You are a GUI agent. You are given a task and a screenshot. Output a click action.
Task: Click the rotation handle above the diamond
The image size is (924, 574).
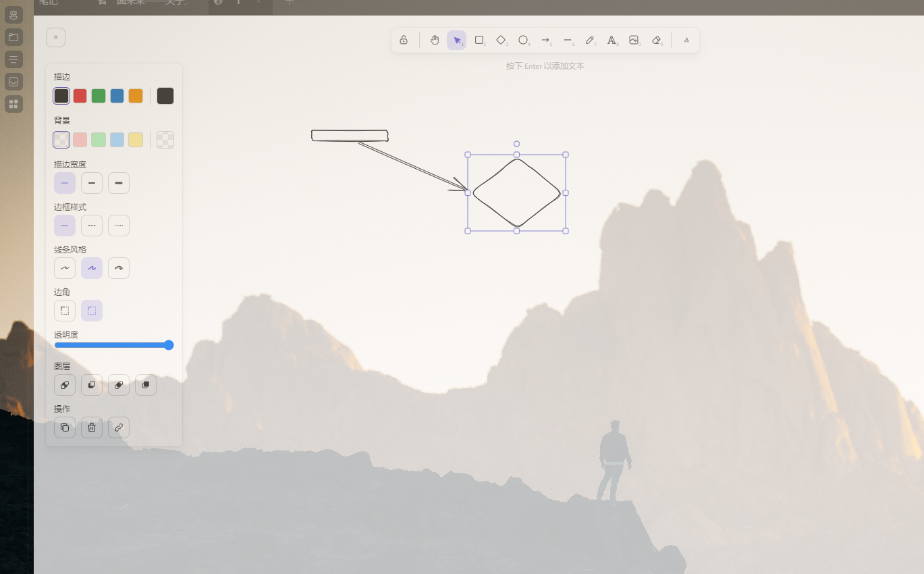point(516,144)
